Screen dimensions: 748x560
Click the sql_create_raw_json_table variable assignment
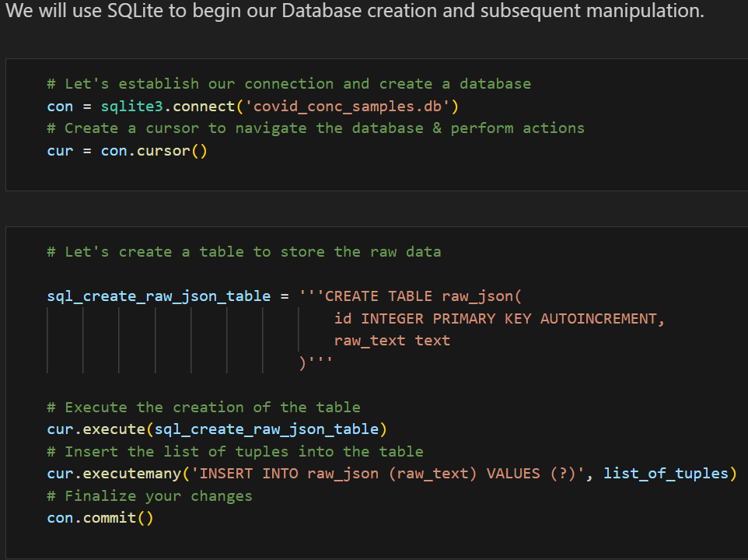click(158, 296)
